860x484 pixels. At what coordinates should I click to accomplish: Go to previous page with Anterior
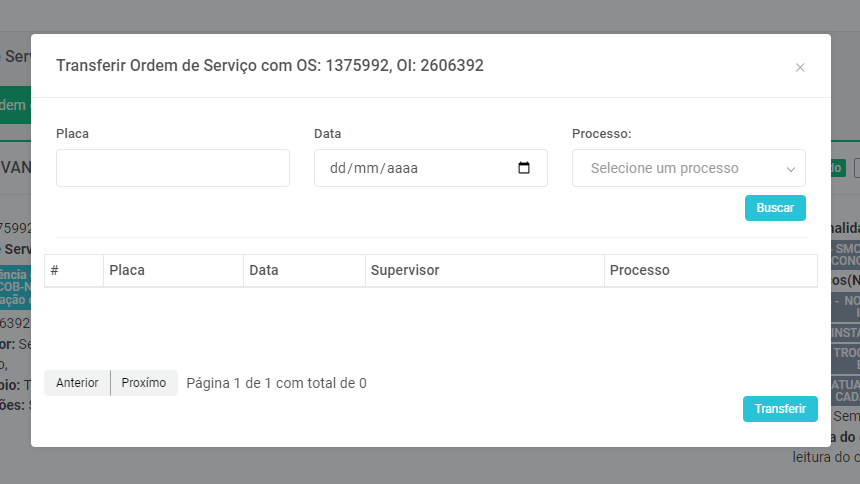(x=77, y=383)
